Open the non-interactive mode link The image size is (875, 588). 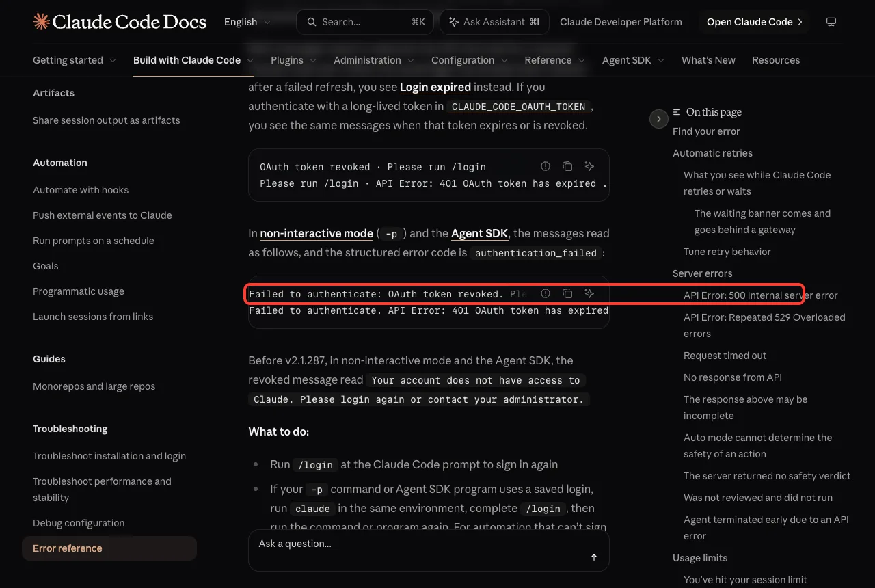tap(317, 233)
